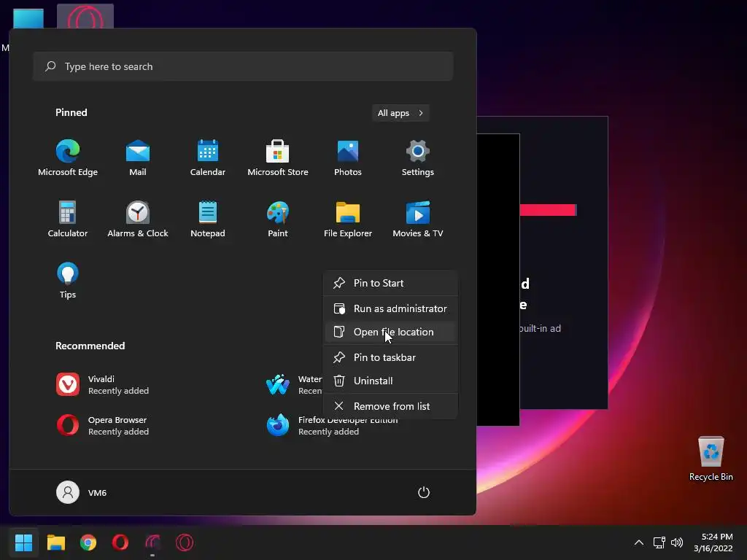Open recommended Opera Browser

click(x=102, y=426)
